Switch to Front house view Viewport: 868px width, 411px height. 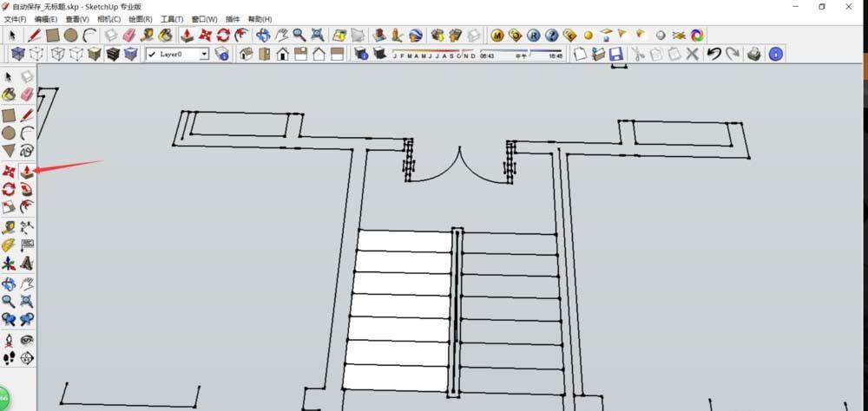pos(282,54)
